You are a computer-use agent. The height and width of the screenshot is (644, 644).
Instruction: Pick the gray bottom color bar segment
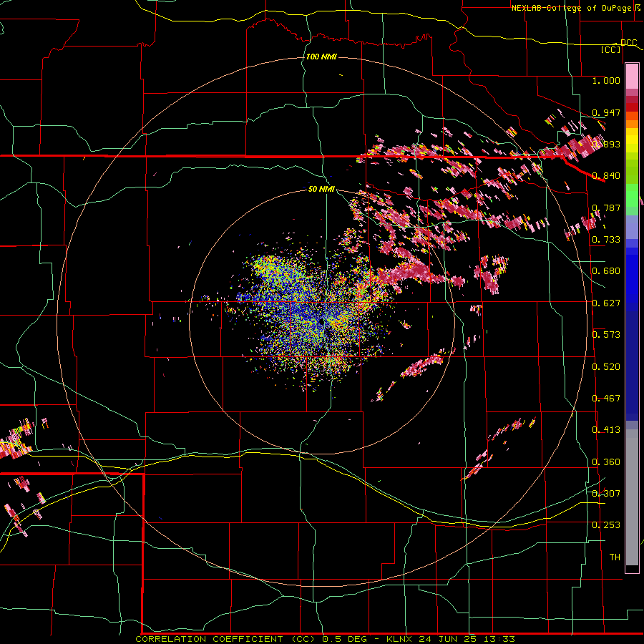632,497
